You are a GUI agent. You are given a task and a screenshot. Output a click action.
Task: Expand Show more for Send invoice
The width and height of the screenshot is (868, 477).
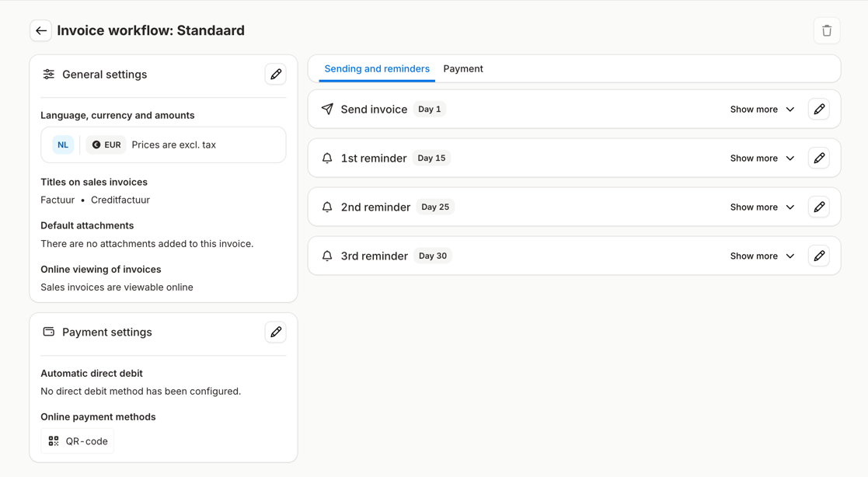click(x=762, y=110)
